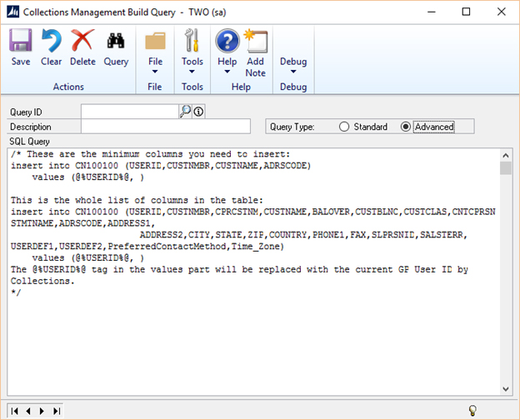This screenshot has width=520, height=420.
Task: Click the 'Description' label
Action: (31, 127)
